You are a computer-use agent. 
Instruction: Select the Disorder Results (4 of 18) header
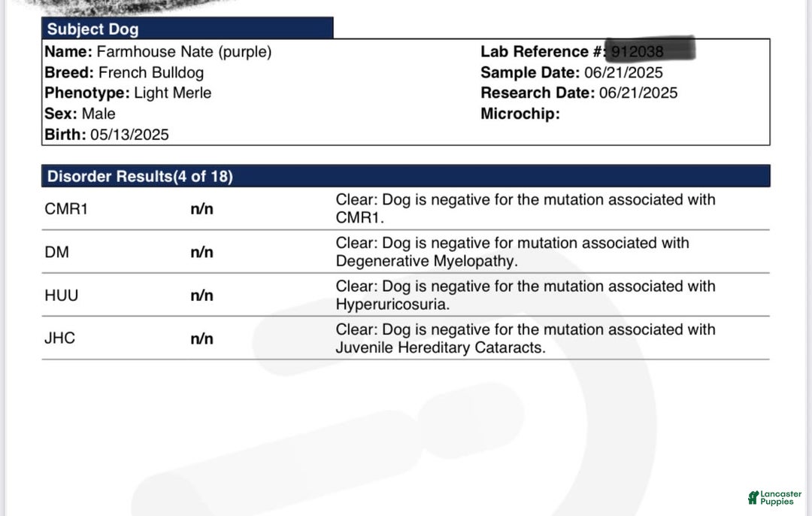point(406,176)
